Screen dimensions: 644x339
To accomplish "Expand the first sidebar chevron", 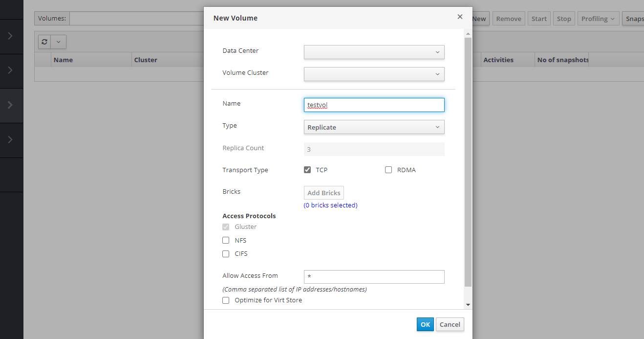I will [10, 36].
